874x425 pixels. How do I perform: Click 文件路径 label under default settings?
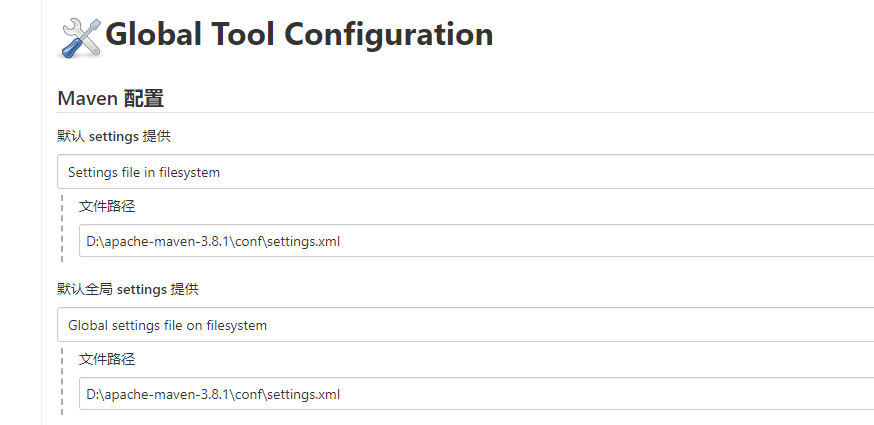coord(106,206)
